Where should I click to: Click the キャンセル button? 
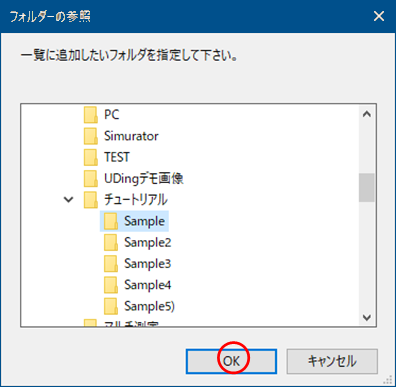coord(332,361)
